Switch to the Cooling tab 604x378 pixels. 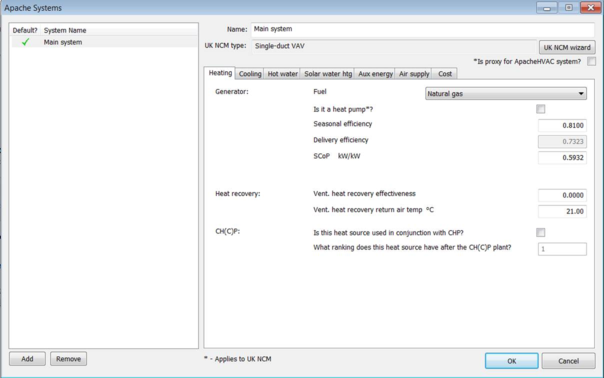[x=250, y=74]
